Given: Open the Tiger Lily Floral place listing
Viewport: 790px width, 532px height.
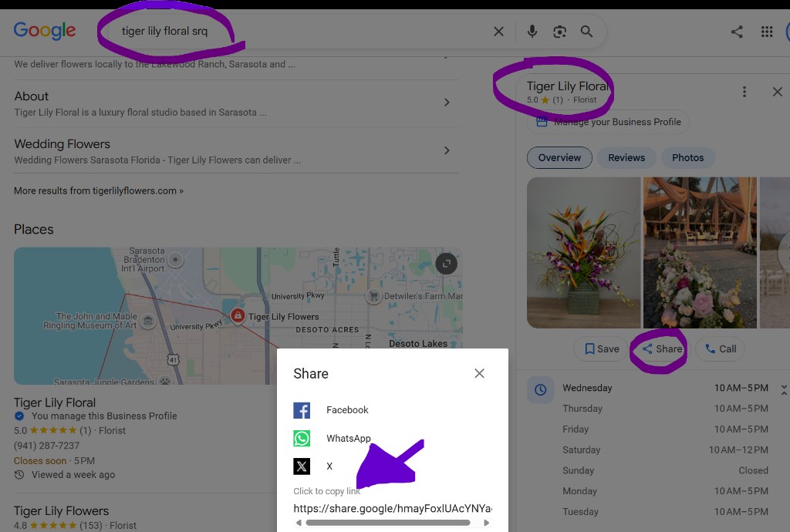Looking at the screenshot, I should [x=55, y=402].
